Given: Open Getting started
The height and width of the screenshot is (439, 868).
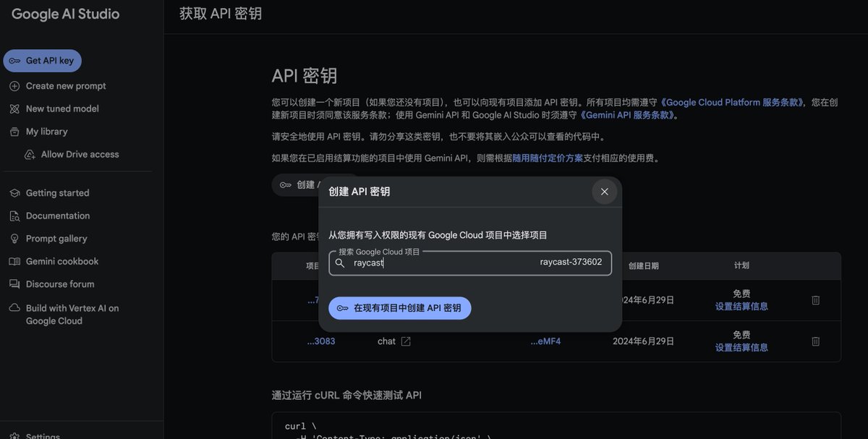Looking at the screenshot, I should [x=57, y=193].
